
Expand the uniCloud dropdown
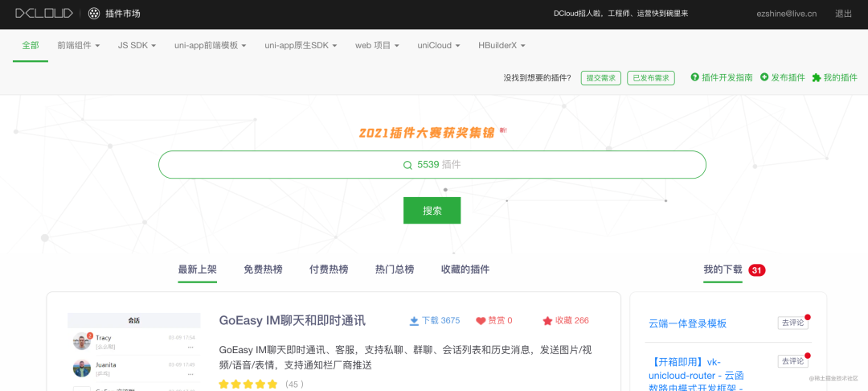point(439,45)
